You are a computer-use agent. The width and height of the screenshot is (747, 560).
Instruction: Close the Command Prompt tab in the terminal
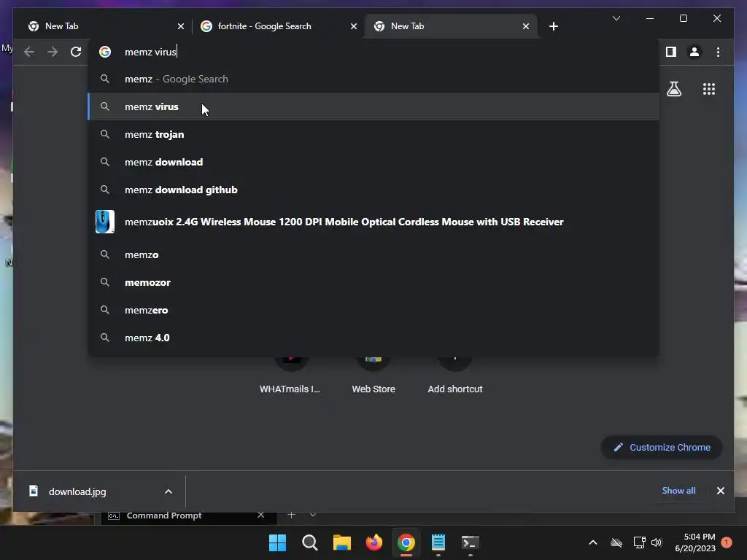coord(260,515)
